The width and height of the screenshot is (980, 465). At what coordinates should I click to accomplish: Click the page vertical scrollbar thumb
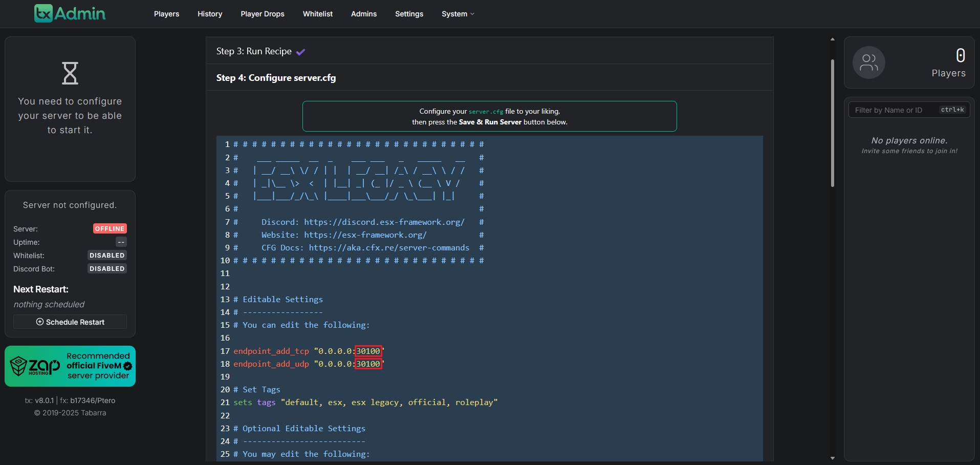pyautogui.click(x=833, y=123)
